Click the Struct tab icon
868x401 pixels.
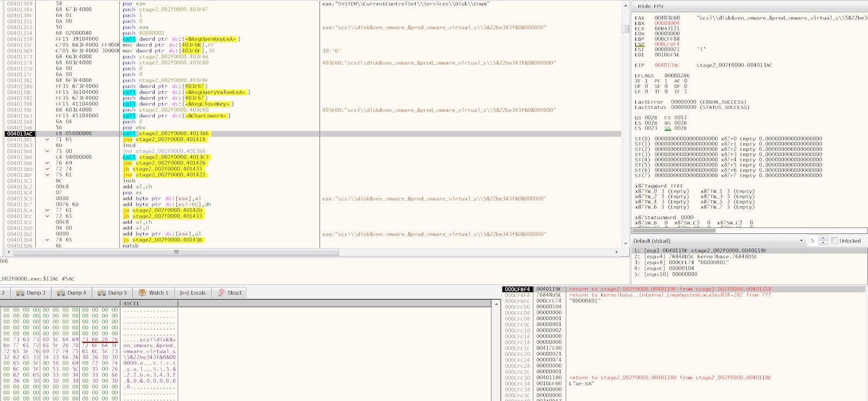point(221,292)
